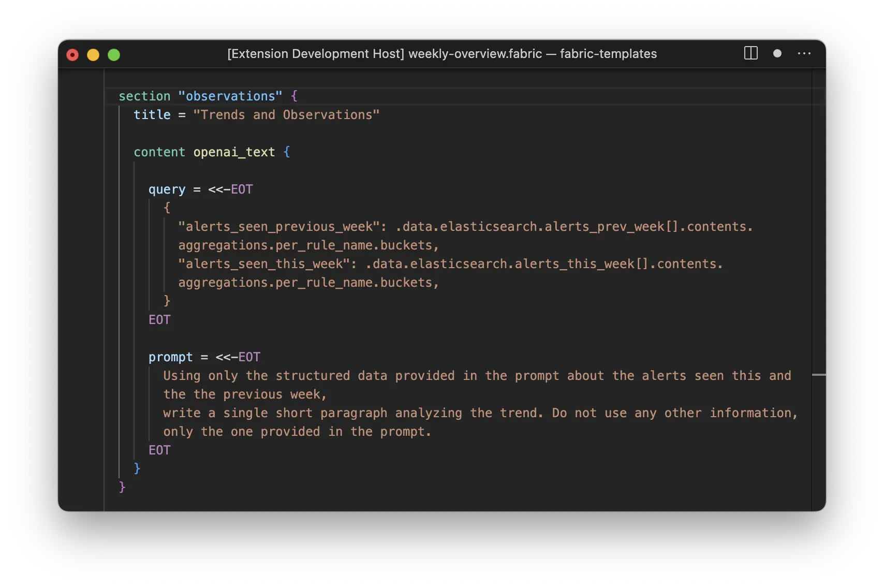The width and height of the screenshot is (884, 588).
Task: Minimize window with the yellow traffic light
Action: pyautogui.click(x=93, y=54)
